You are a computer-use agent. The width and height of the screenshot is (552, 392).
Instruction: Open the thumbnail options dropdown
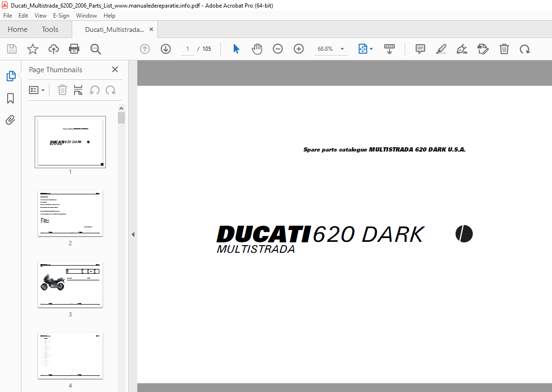pyautogui.click(x=37, y=90)
